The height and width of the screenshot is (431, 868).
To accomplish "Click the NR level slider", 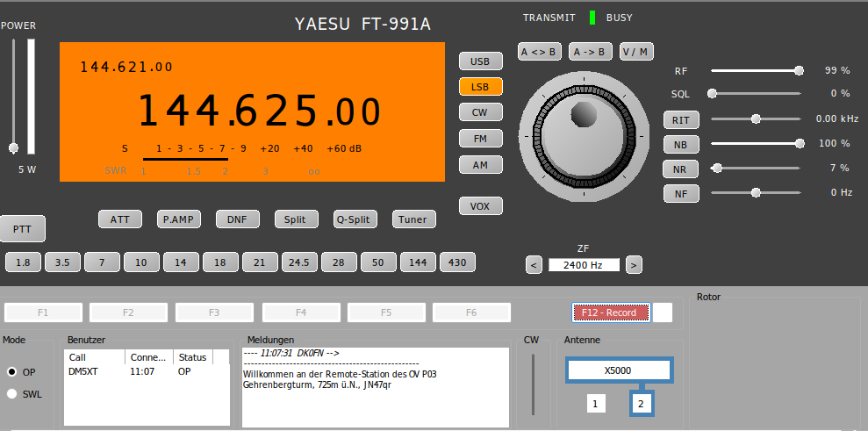I will coord(757,168).
